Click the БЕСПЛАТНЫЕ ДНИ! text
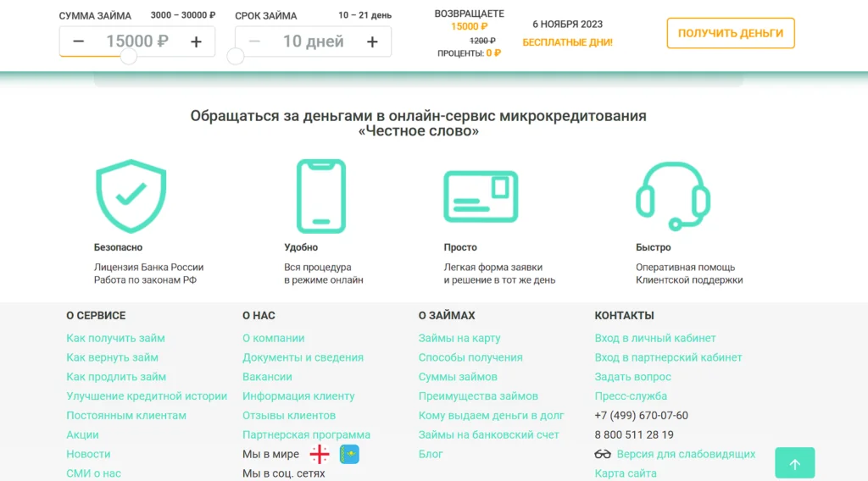868x481 pixels. click(x=567, y=42)
